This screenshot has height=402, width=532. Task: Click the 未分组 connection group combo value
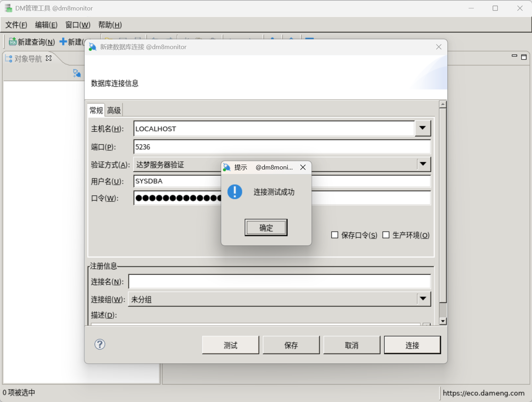[141, 299]
